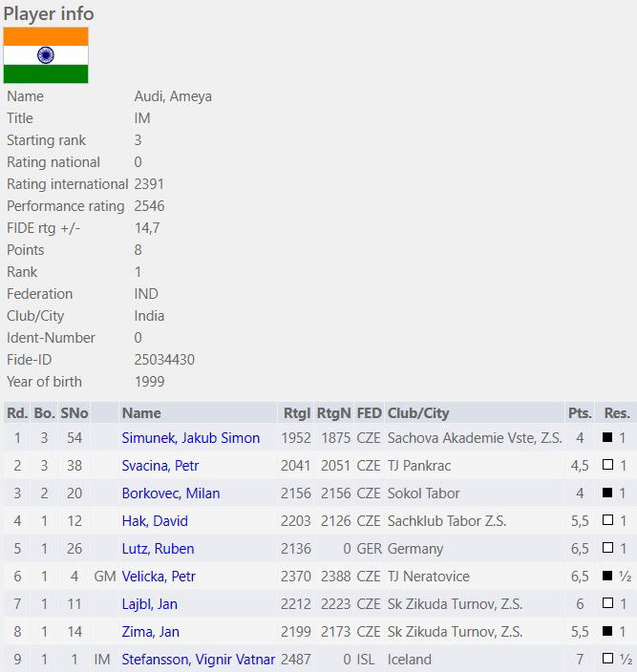Viewport: 637px width, 672px height.
Task: View Lajbl, Jan player details
Action: [x=149, y=604]
